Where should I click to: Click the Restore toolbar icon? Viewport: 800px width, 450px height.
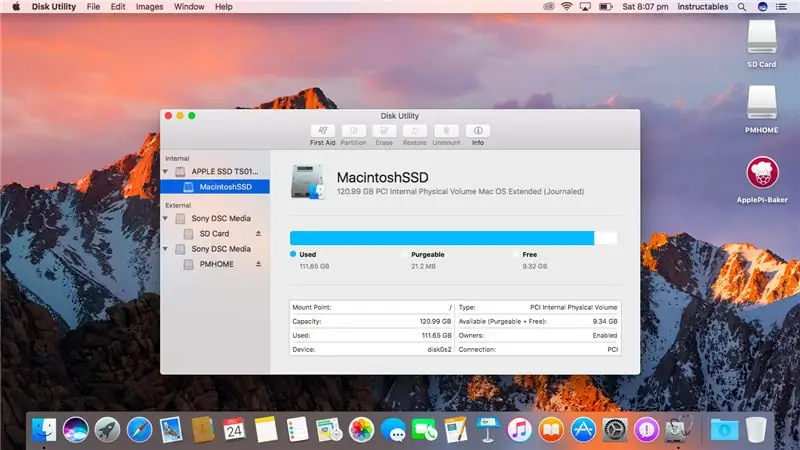(415, 131)
